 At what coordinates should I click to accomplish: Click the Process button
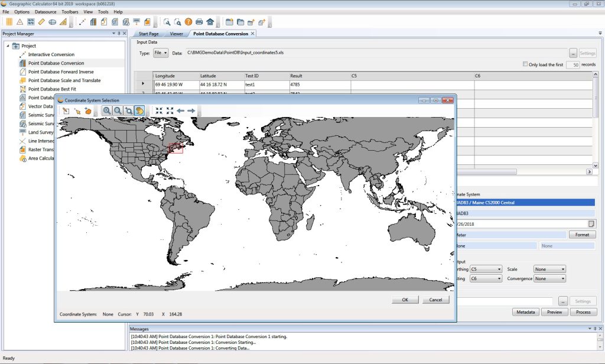click(583, 312)
